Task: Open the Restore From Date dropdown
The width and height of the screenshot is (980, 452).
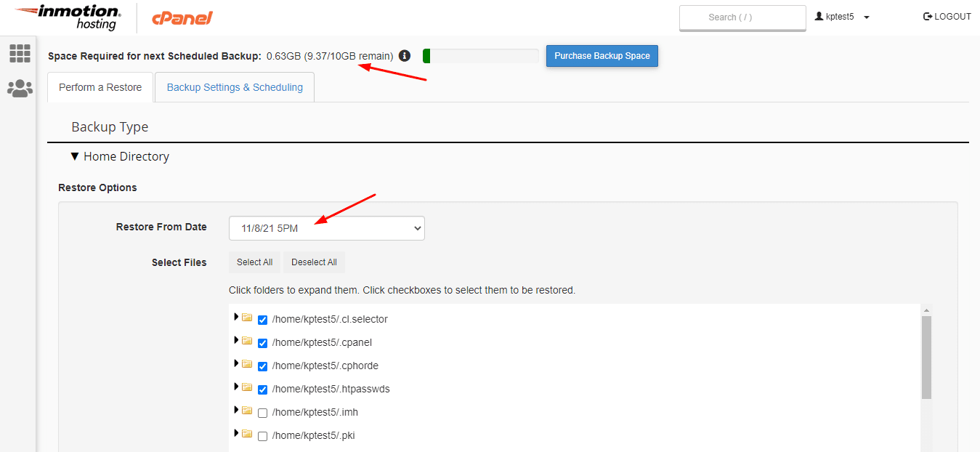Action: pyautogui.click(x=326, y=228)
